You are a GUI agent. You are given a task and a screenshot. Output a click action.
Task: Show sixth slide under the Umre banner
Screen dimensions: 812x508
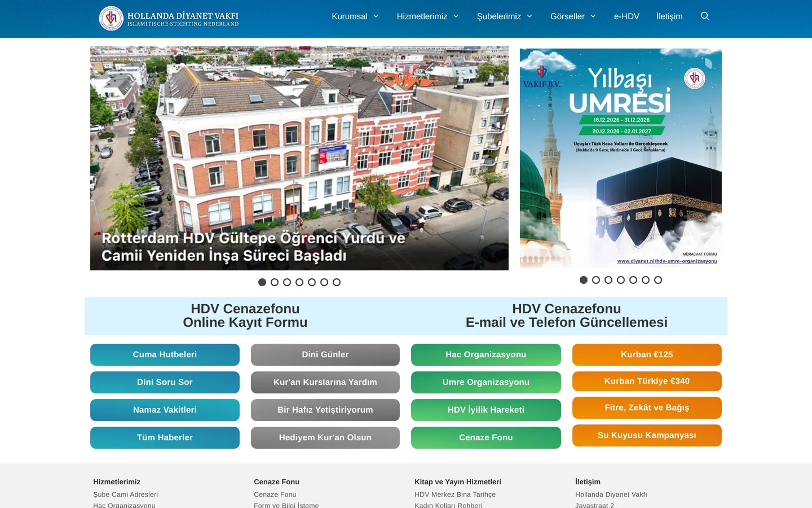[x=646, y=280]
